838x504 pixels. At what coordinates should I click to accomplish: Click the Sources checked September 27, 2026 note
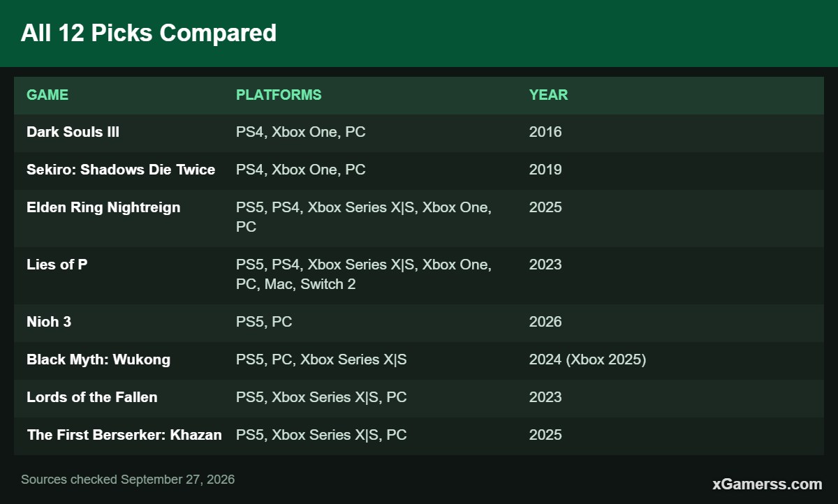[128, 480]
